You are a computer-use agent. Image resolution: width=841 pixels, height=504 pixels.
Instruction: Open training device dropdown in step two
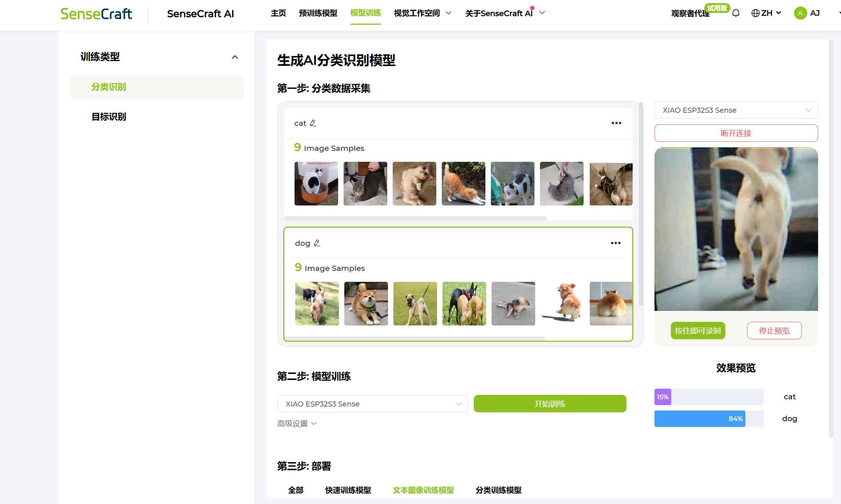tap(372, 404)
